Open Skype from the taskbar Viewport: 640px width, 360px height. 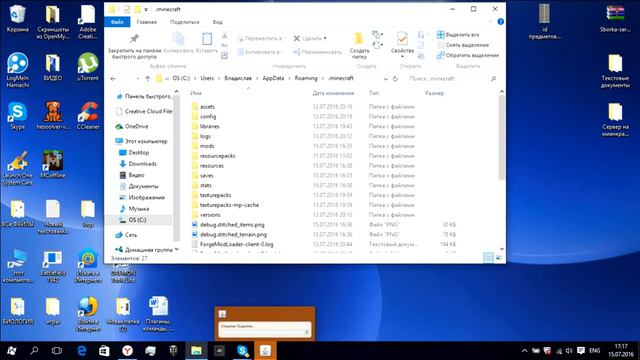(243, 351)
